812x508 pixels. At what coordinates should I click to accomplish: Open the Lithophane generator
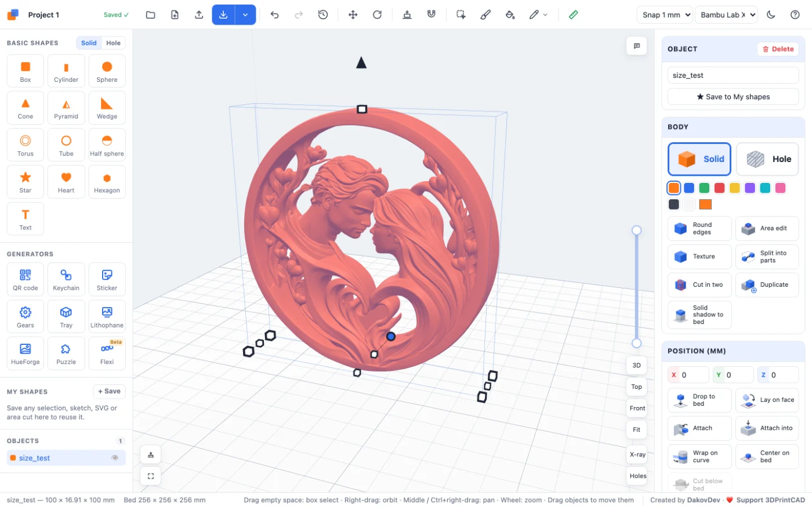[107, 316]
